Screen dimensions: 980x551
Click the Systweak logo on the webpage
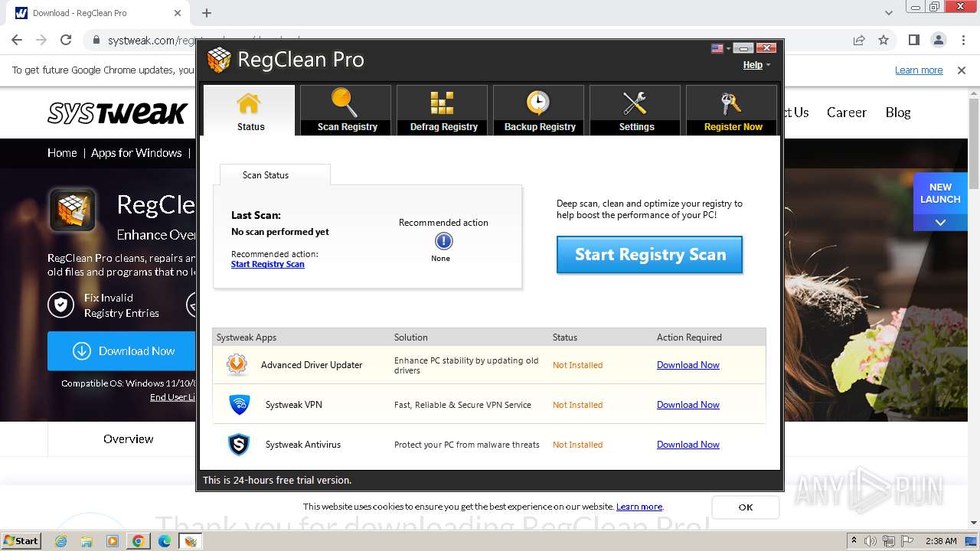tap(117, 112)
